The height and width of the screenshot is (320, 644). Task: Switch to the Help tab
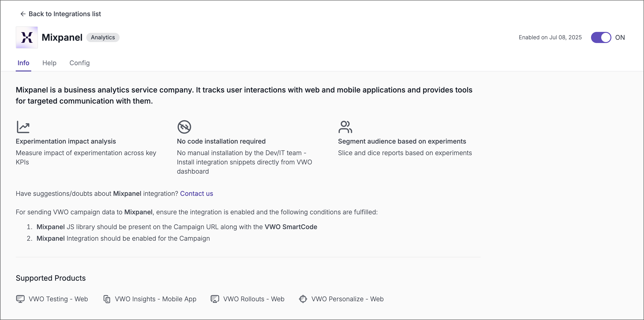[x=49, y=63]
